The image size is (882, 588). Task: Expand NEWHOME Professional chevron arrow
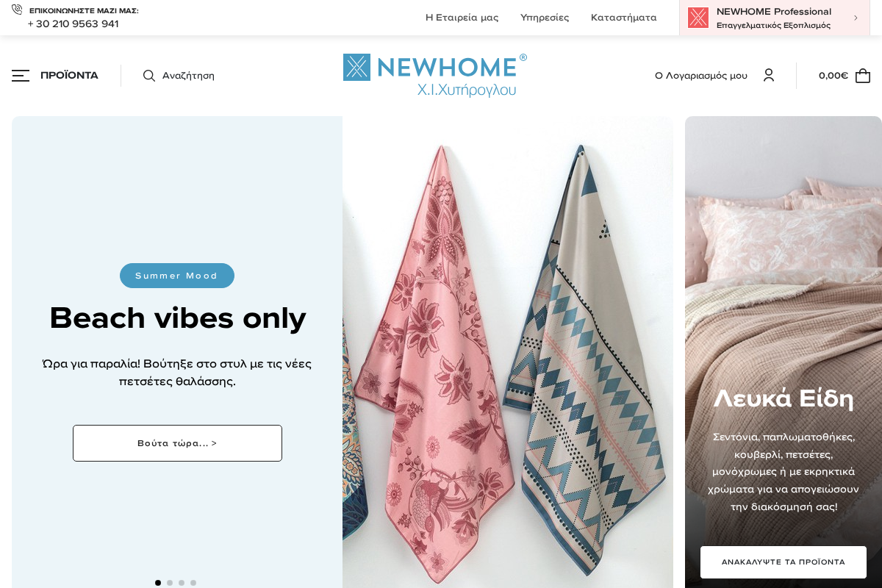click(856, 18)
